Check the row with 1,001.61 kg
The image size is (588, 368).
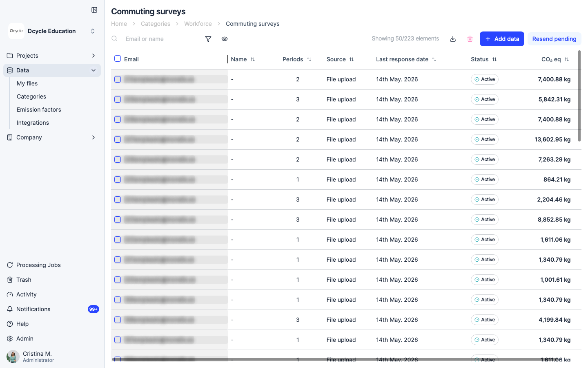tap(118, 280)
